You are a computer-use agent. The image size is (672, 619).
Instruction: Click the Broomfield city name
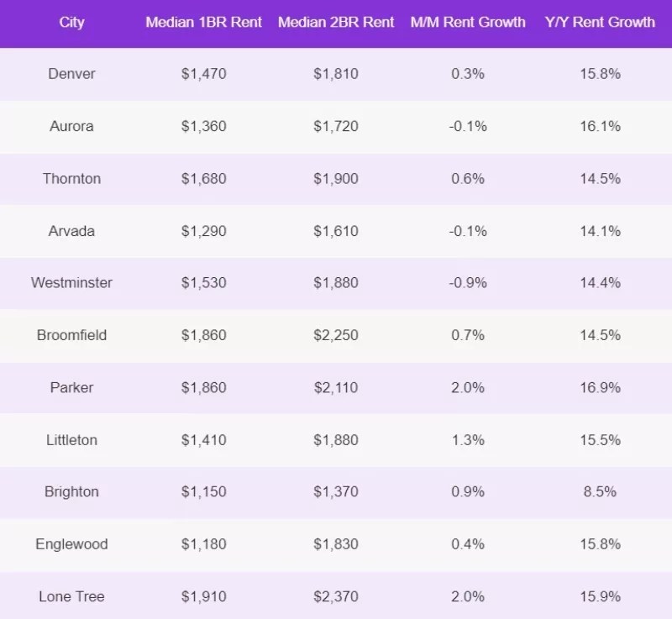[x=72, y=335]
